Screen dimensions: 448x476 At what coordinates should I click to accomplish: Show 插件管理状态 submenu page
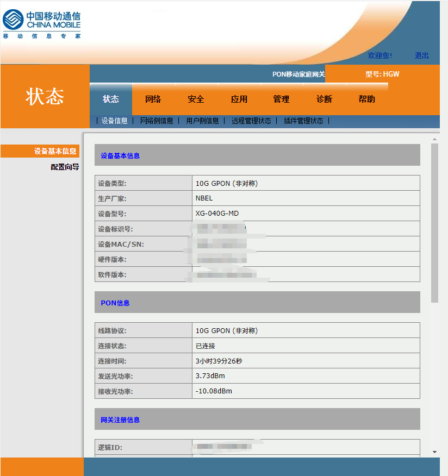click(x=303, y=121)
